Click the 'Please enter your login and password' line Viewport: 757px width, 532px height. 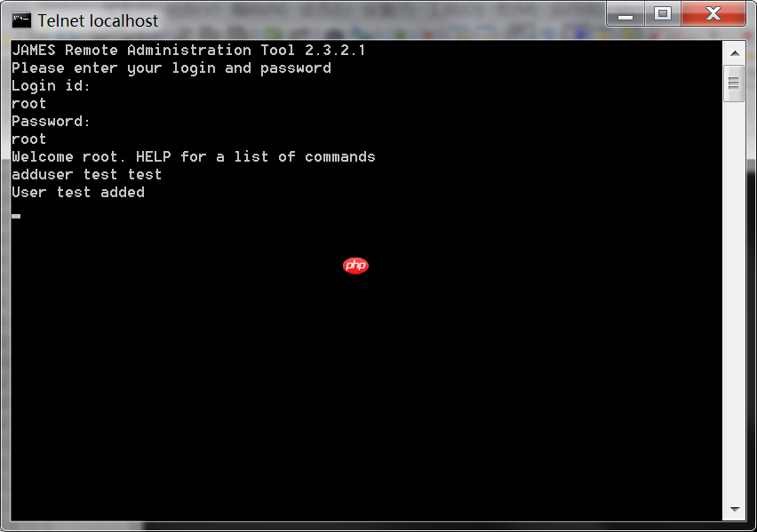[171, 68]
